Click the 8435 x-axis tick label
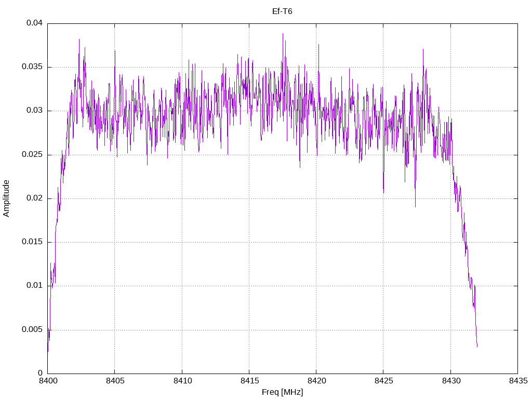The width and height of the screenshot is (532, 399). [518, 381]
